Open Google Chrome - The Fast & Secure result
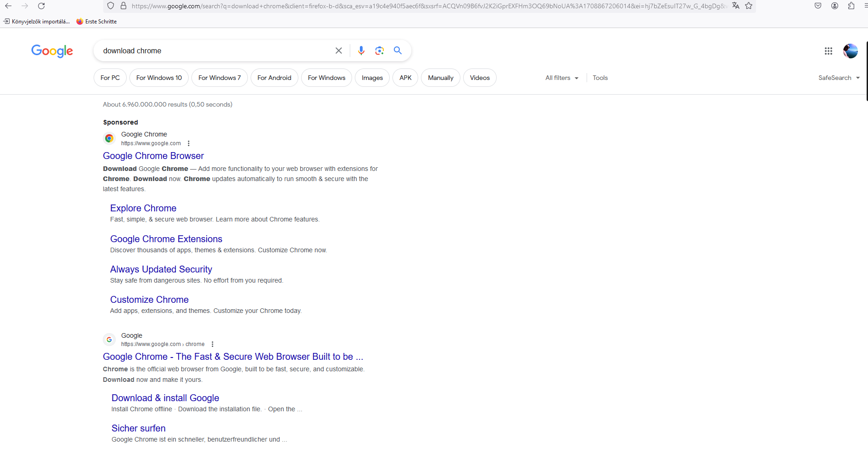This screenshot has width=868, height=454. click(x=233, y=357)
